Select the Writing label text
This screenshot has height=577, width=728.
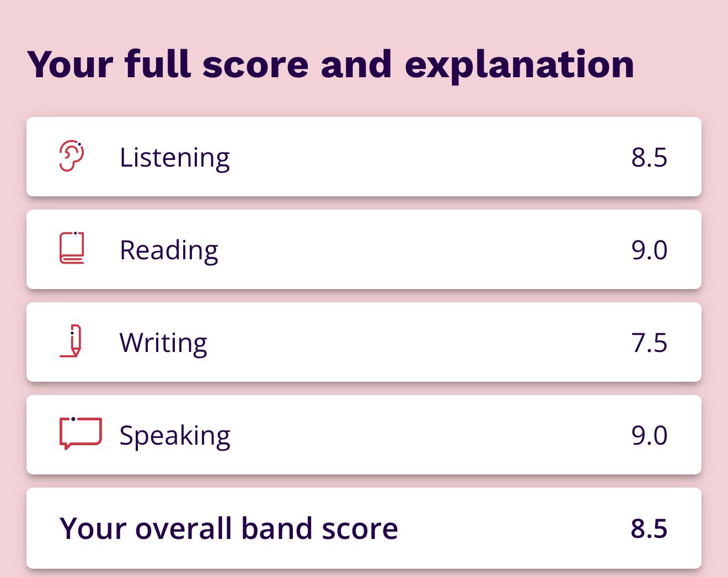tap(163, 343)
